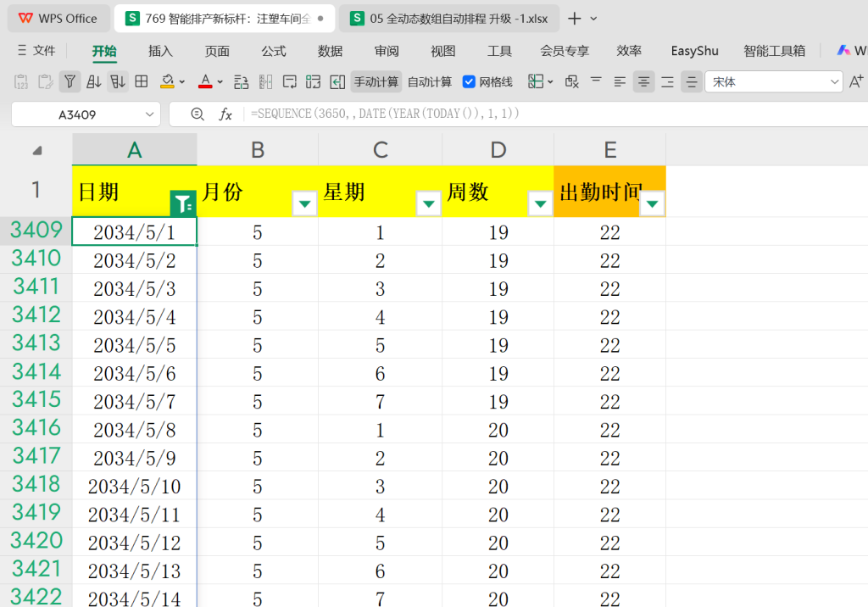868x607 pixels.
Task: Open the fill color dropdown arrow
Action: coord(182,82)
